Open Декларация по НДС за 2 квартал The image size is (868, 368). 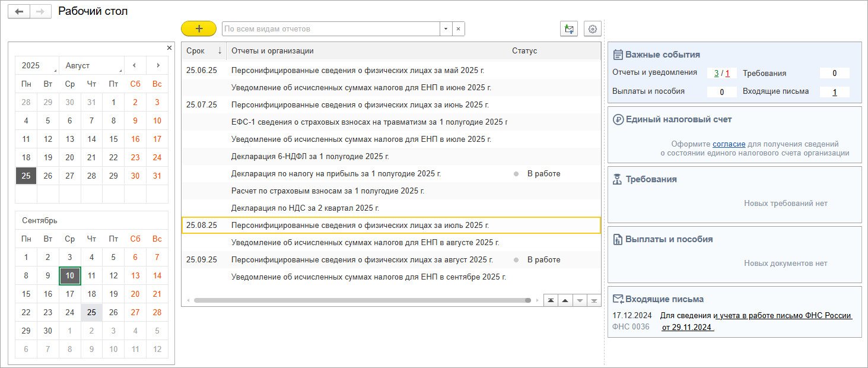(304, 208)
